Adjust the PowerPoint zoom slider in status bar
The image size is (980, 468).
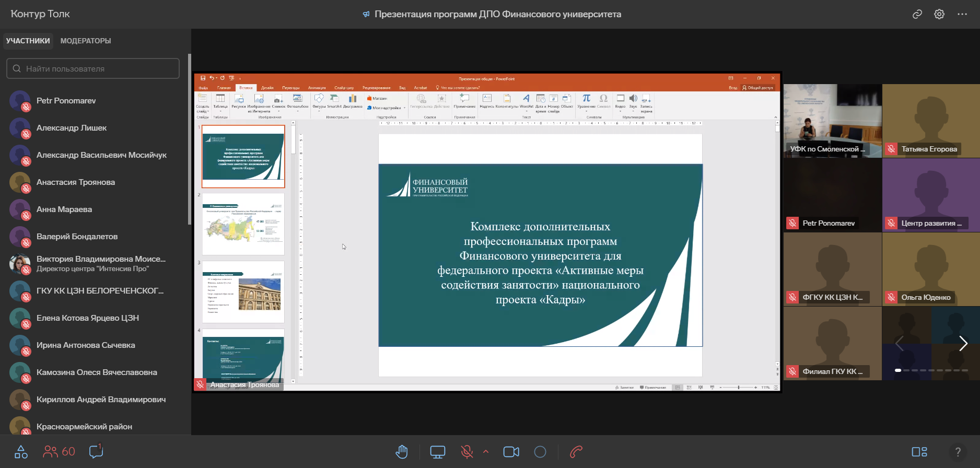point(738,388)
